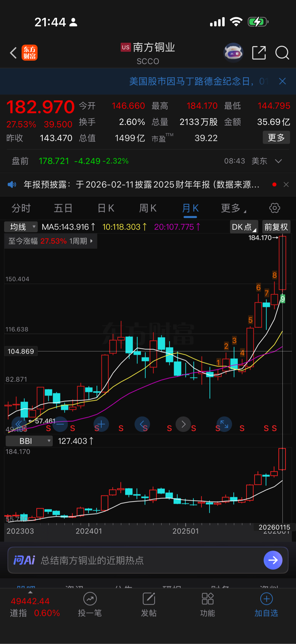Tap the 总值 1499亿 figure
Viewport: 296px width, 644px height.
click(x=130, y=138)
